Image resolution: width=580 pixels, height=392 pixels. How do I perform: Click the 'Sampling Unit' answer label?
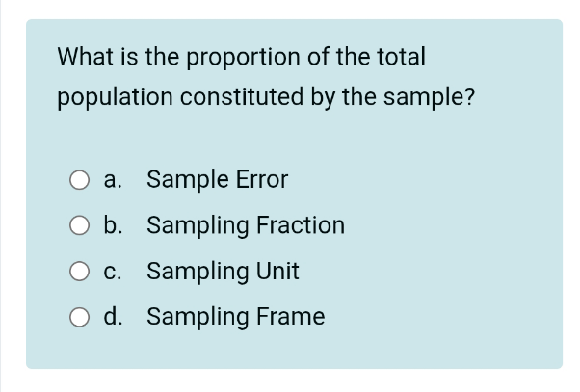pos(223,272)
